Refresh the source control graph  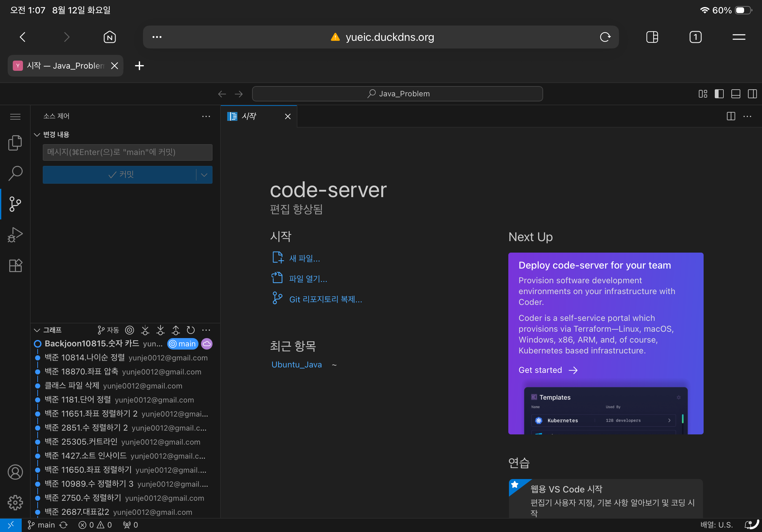(x=190, y=330)
